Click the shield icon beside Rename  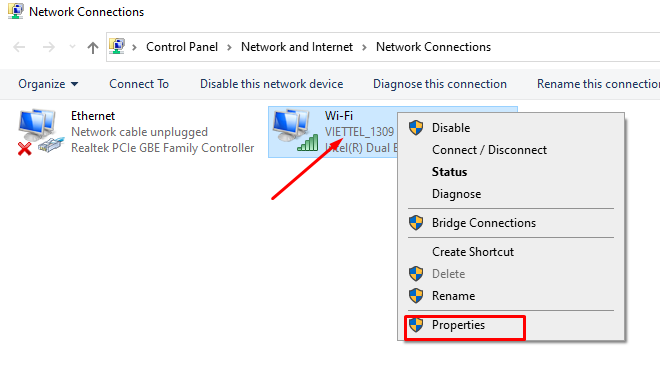point(416,295)
